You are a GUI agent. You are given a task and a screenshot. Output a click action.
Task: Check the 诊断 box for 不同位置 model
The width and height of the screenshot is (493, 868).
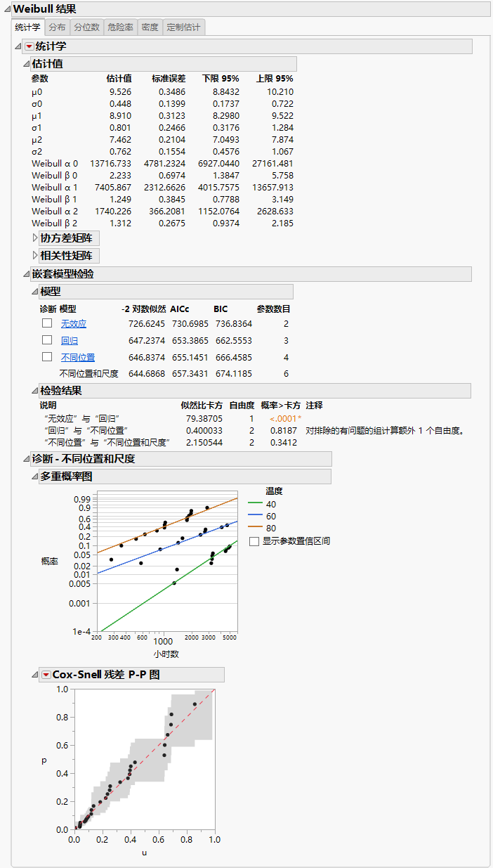click(x=47, y=357)
